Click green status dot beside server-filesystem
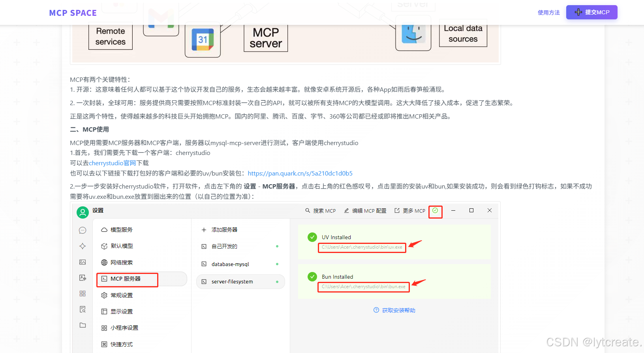This screenshot has height=353, width=644. coord(277,282)
